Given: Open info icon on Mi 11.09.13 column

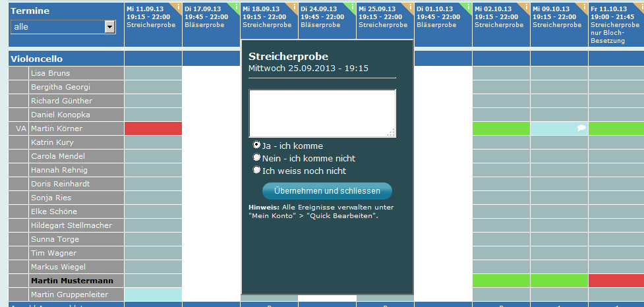Looking at the screenshot, I should [178, 7].
